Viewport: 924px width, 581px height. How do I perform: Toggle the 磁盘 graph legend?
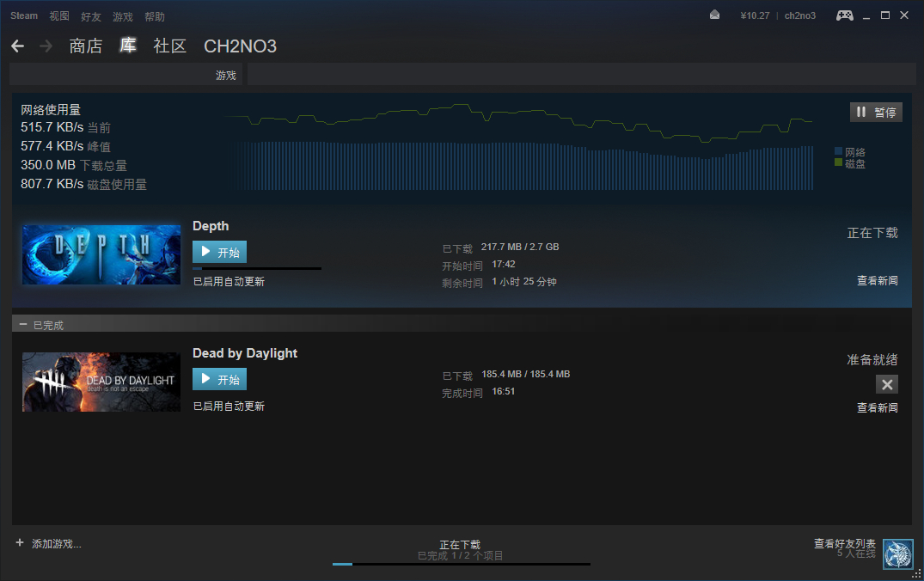tap(850, 163)
